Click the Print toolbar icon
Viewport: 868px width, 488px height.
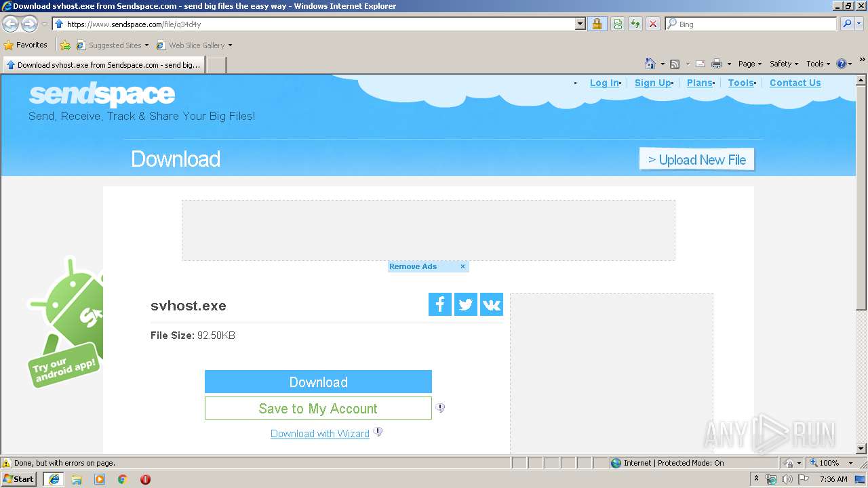[x=717, y=64]
